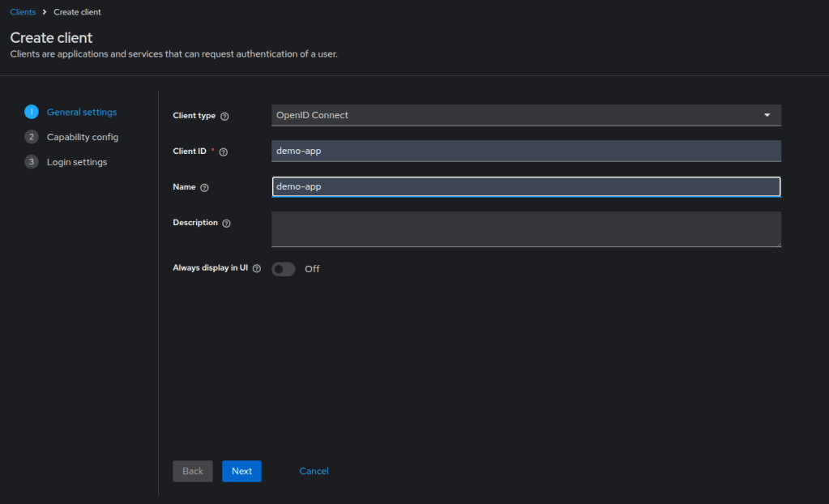
Task: Enable the Always display in UI toggle
Action: point(284,268)
